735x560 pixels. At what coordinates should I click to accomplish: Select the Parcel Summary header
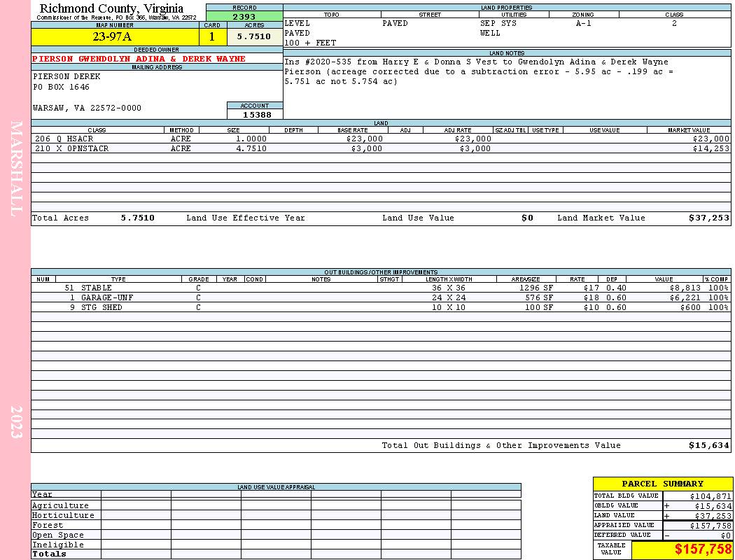(662, 484)
